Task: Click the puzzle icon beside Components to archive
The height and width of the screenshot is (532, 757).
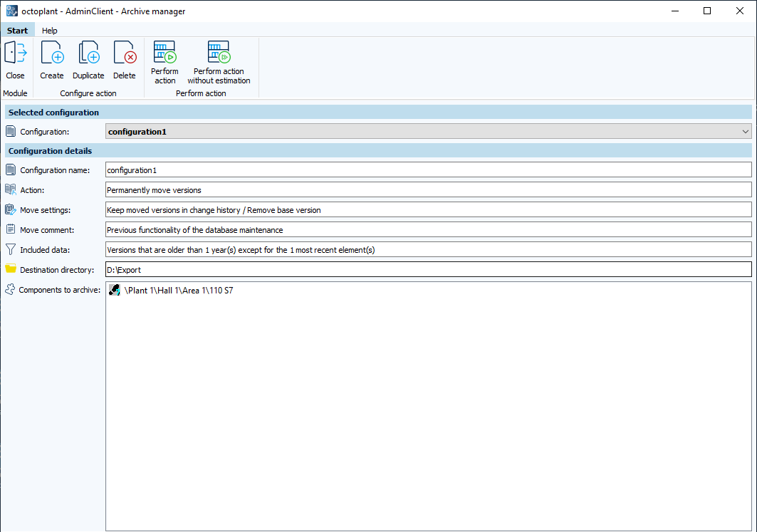Action: point(10,290)
